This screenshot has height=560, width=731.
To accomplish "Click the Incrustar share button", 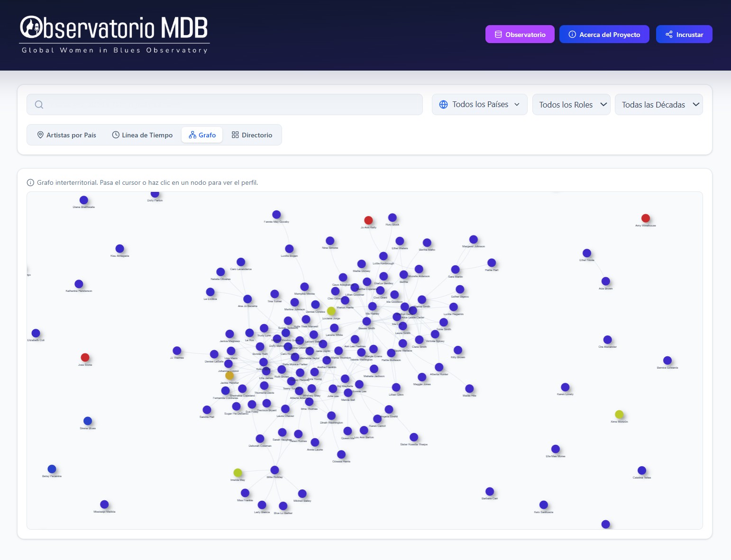I will click(x=684, y=34).
